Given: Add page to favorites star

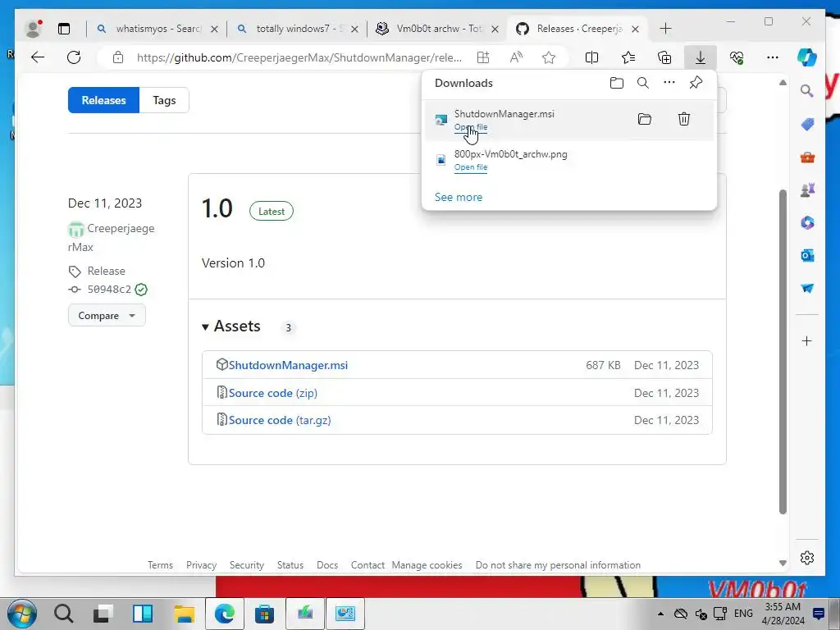Looking at the screenshot, I should pyautogui.click(x=549, y=57).
